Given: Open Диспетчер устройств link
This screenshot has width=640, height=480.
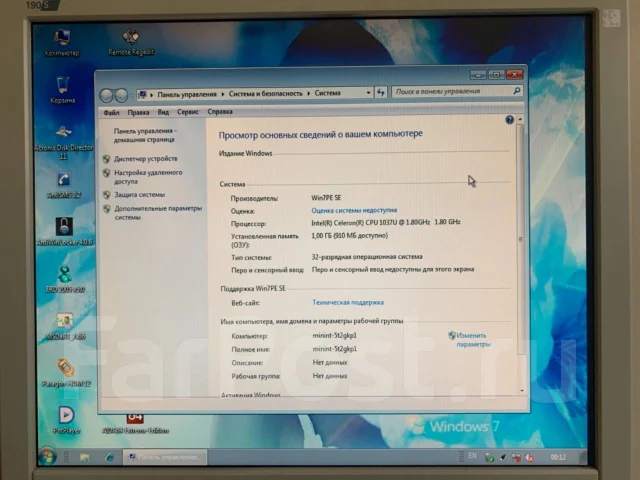Looking at the screenshot, I should tap(146, 159).
